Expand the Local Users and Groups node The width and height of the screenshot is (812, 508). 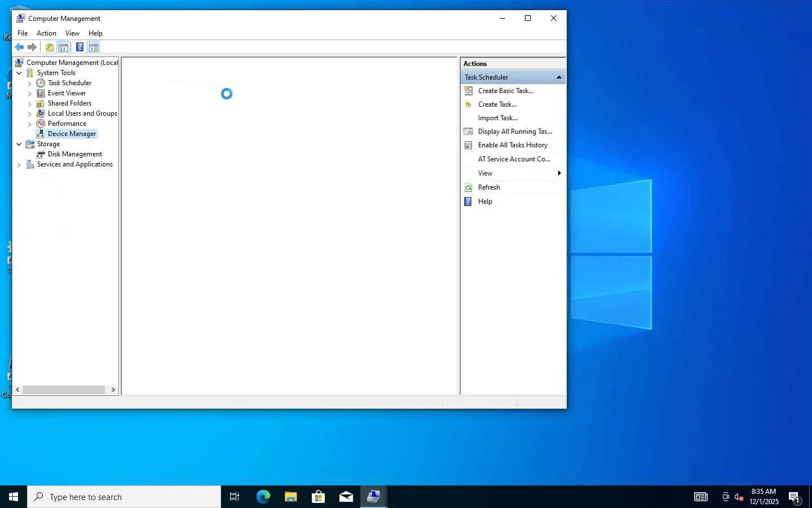click(x=30, y=113)
